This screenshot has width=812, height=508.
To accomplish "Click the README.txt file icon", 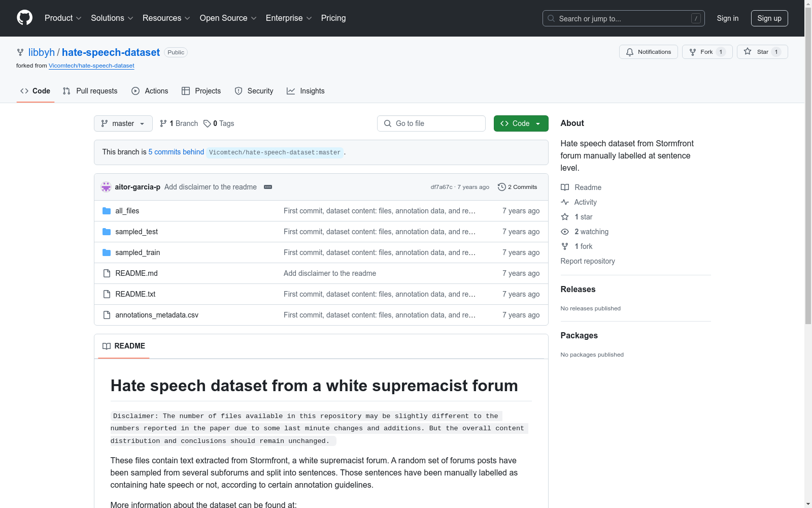I will [107, 294].
